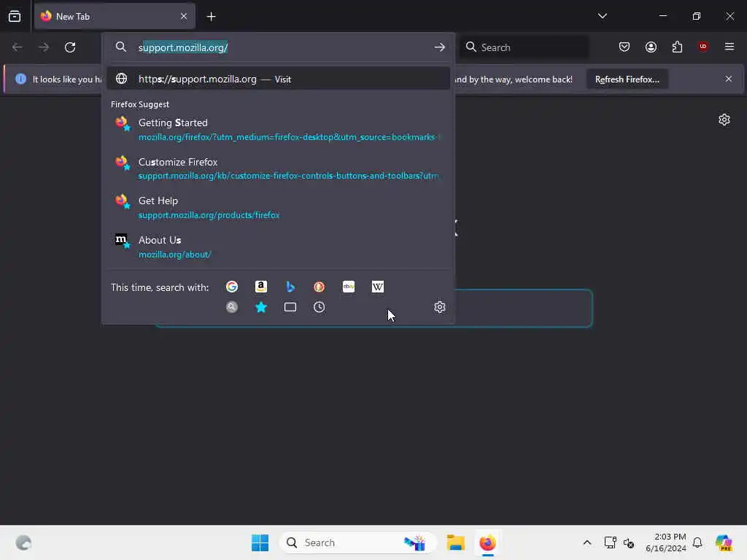The height and width of the screenshot is (560, 747).
Task: Show hidden system tray icons chevron
Action: tap(587, 542)
